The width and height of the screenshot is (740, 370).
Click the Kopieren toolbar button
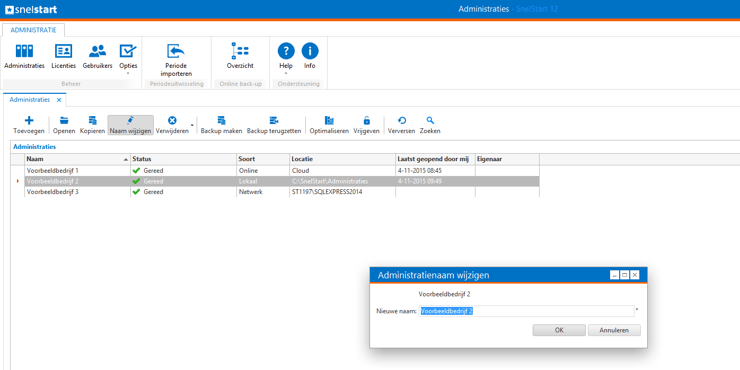point(92,126)
